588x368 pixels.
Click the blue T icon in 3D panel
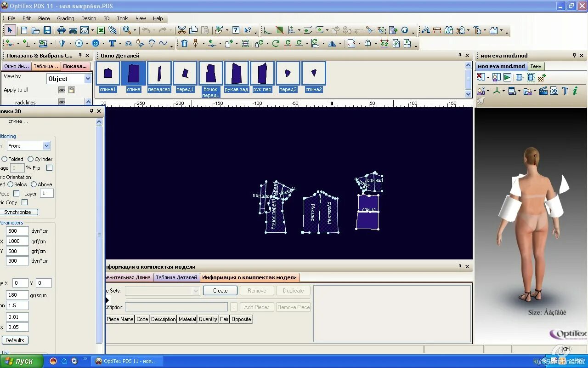click(x=565, y=91)
